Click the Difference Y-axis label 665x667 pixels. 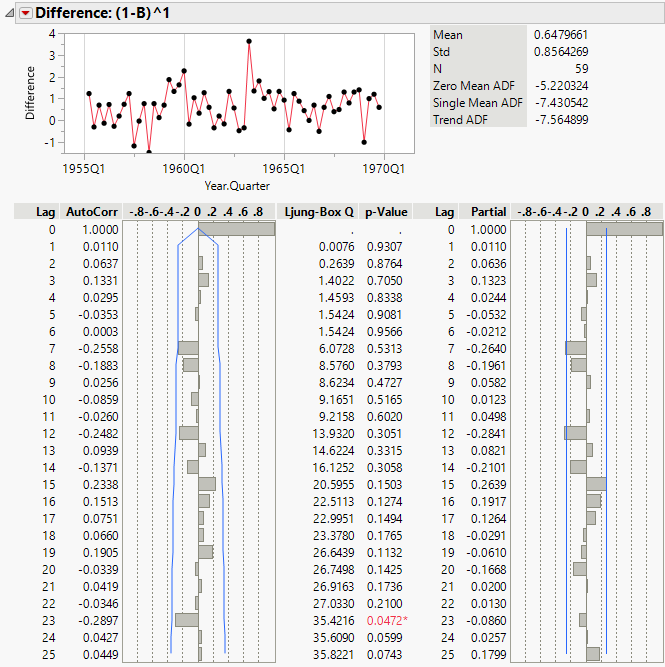click(x=30, y=94)
